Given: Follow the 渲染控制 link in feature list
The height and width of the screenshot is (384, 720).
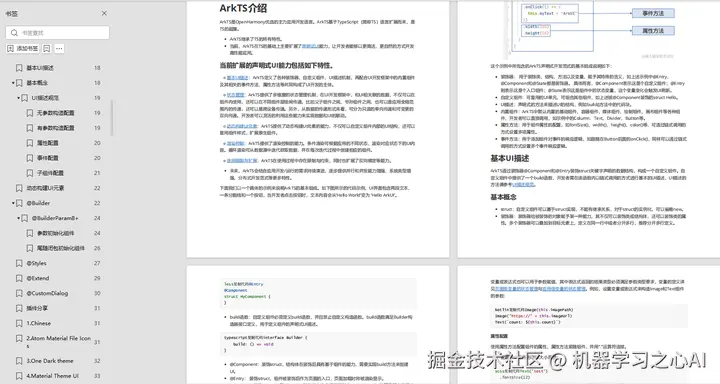Looking at the screenshot, I should [236, 143].
